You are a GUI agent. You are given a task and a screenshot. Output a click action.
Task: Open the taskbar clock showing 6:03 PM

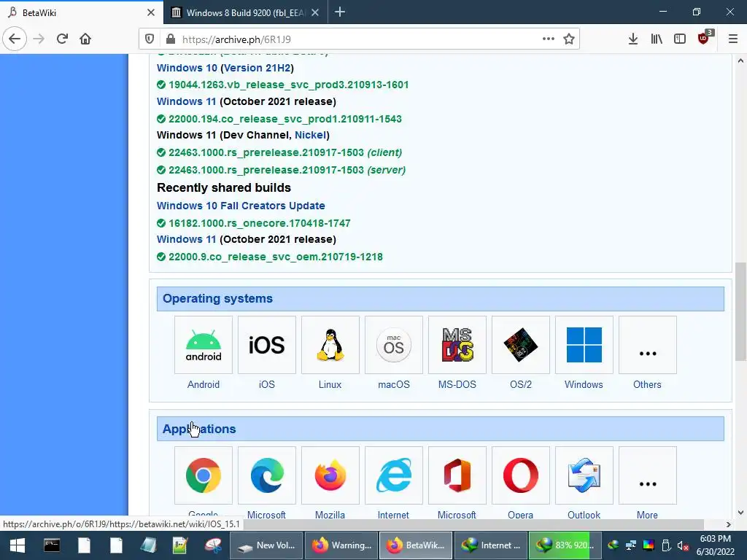pos(716,545)
